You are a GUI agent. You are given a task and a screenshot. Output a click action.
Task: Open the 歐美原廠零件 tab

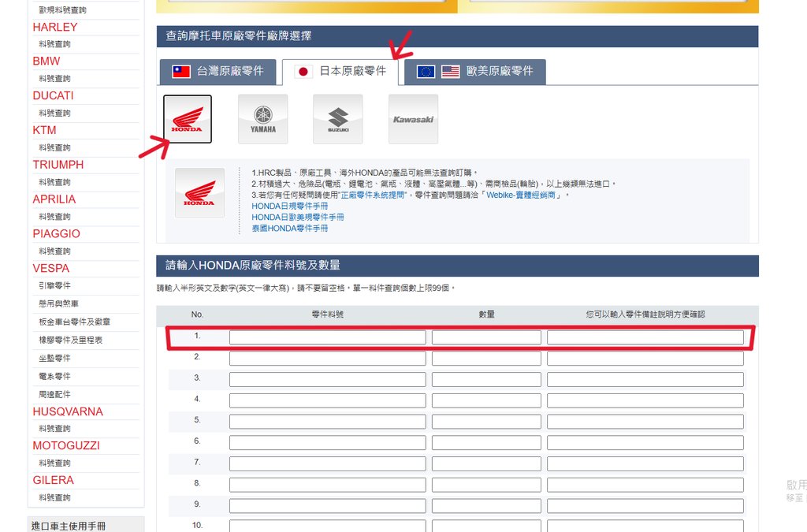point(475,72)
